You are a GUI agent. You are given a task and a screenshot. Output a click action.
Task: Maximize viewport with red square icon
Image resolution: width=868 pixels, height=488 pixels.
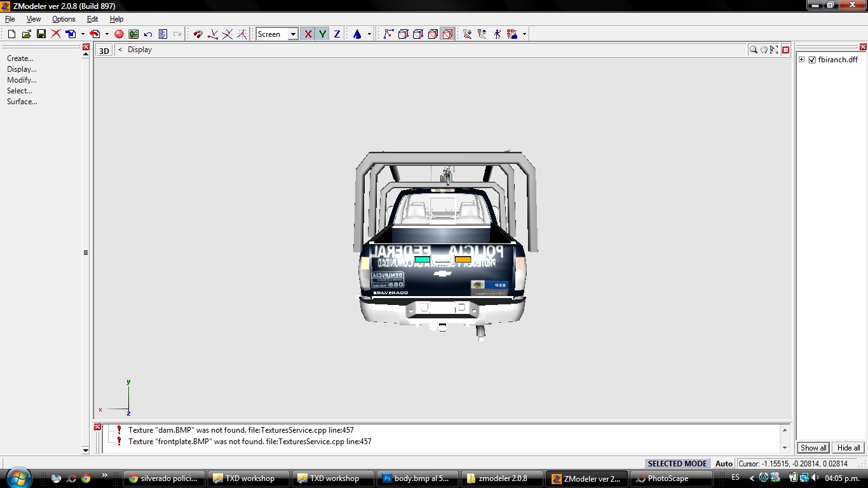click(785, 50)
